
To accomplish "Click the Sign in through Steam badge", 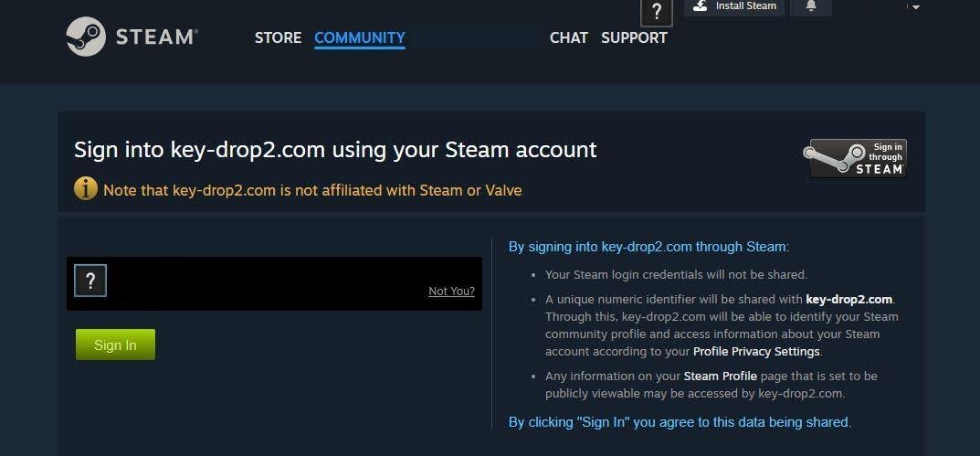I will point(855,159).
